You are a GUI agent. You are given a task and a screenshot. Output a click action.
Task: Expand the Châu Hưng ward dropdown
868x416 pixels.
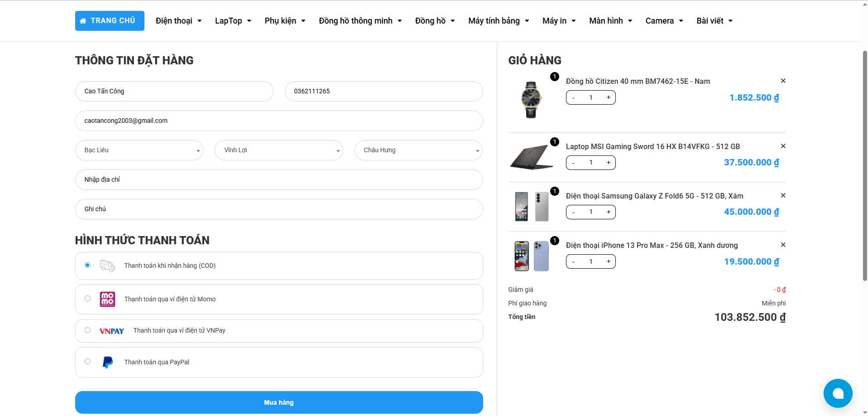coord(418,150)
